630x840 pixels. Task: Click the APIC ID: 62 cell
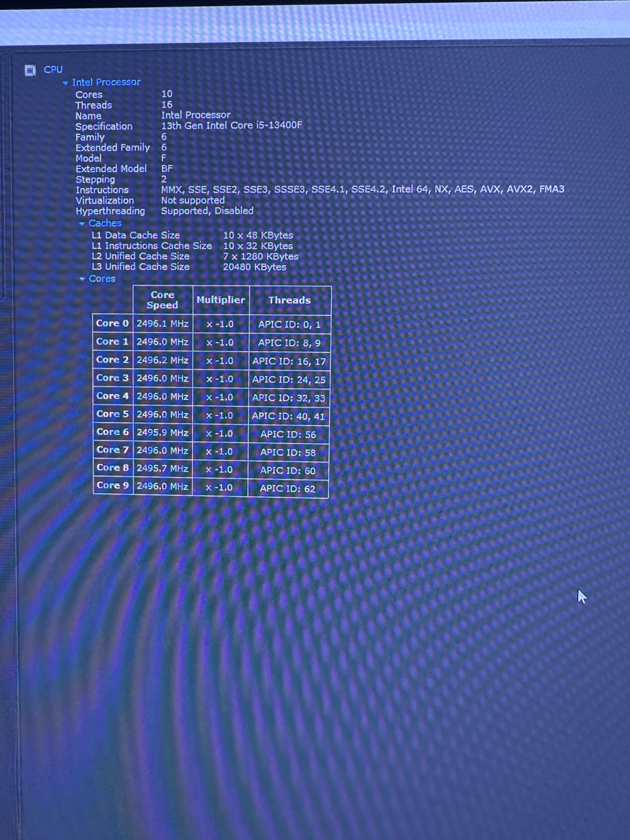pos(287,488)
